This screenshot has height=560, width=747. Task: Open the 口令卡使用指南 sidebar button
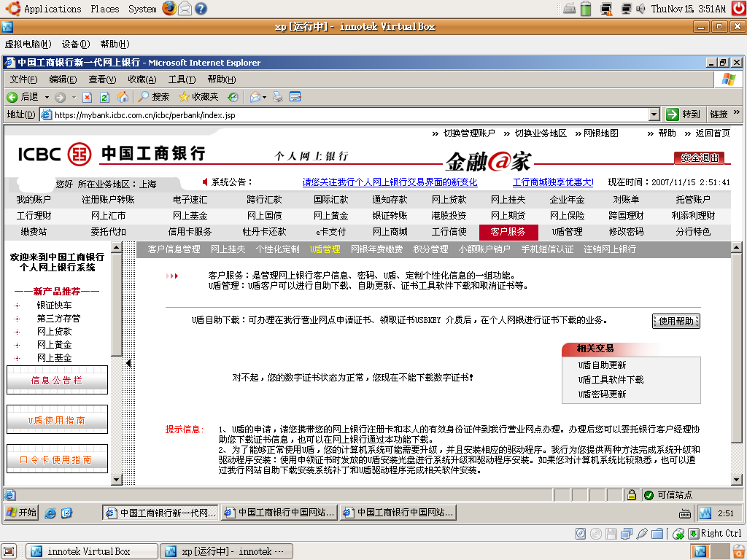tap(57, 459)
